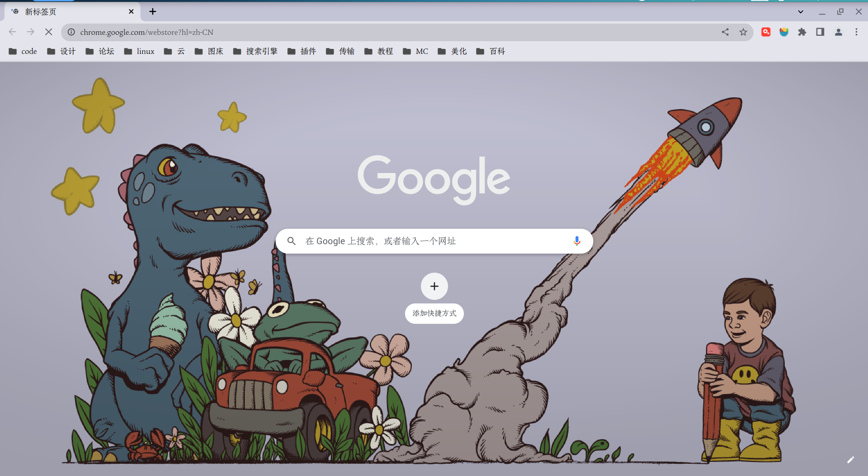
Task: Open the 百科 bookmark folder
Action: (491, 51)
